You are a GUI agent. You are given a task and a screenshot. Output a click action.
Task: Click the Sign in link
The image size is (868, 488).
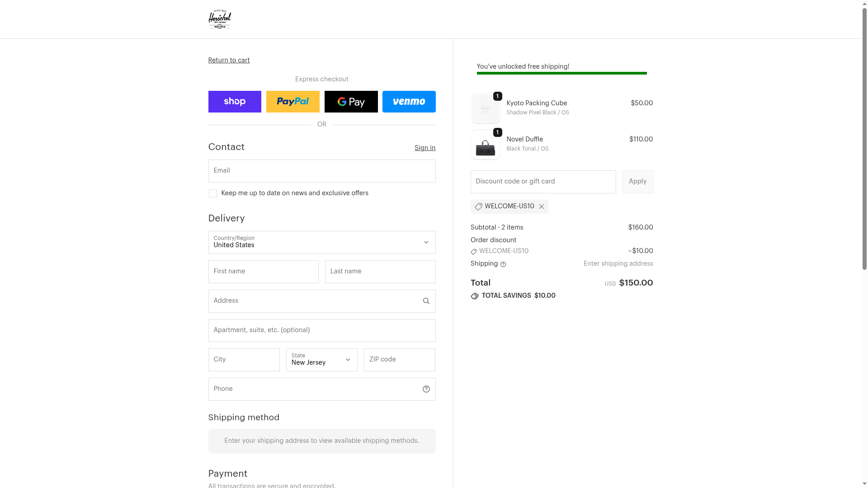pos(425,148)
